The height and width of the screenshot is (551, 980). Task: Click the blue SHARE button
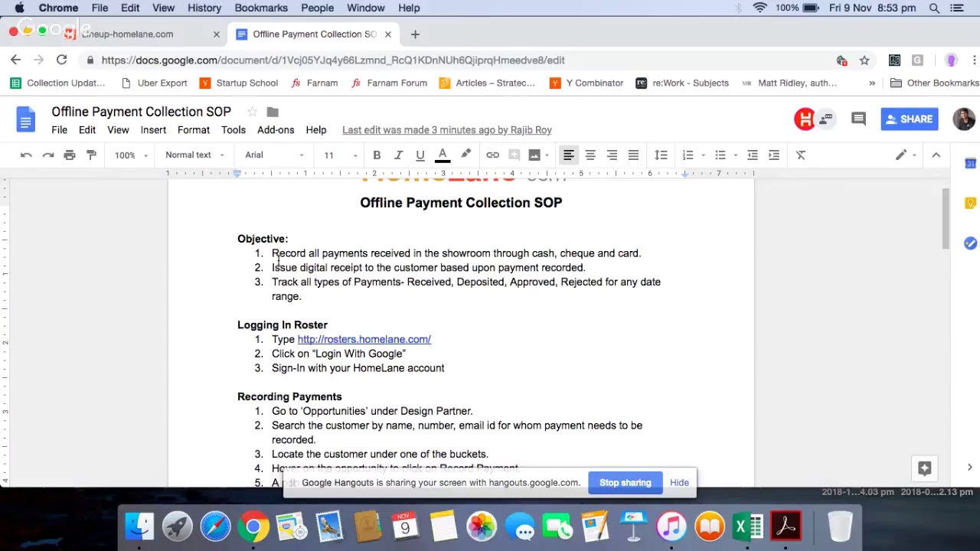[x=910, y=119]
